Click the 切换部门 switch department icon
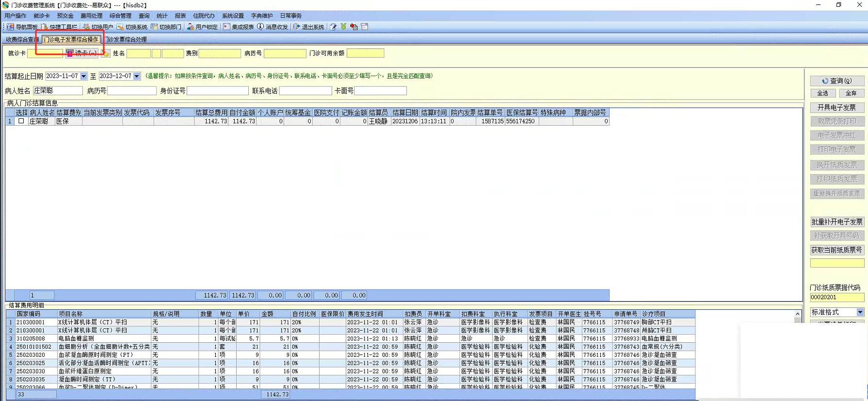Viewport: 868px width, 401px height. [x=166, y=27]
